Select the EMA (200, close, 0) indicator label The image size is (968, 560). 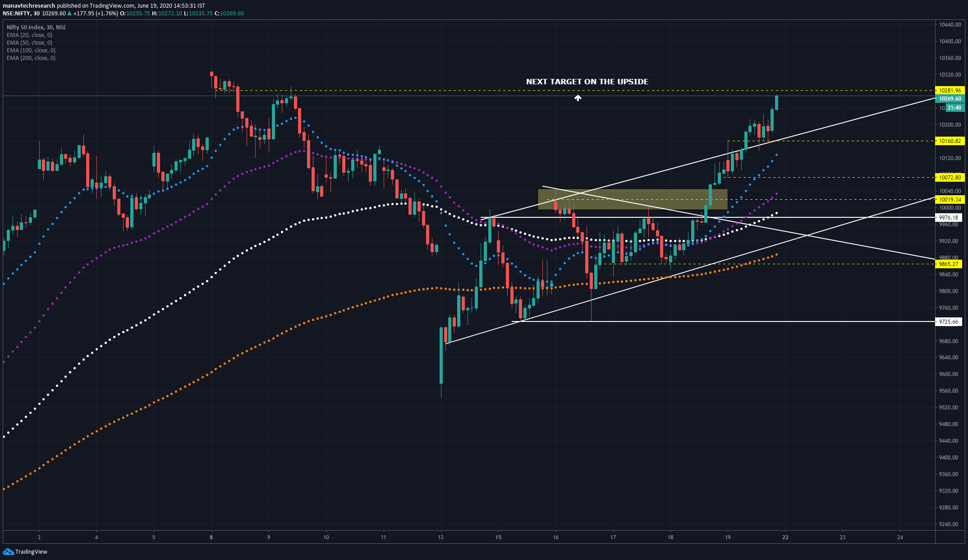click(31, 58)
